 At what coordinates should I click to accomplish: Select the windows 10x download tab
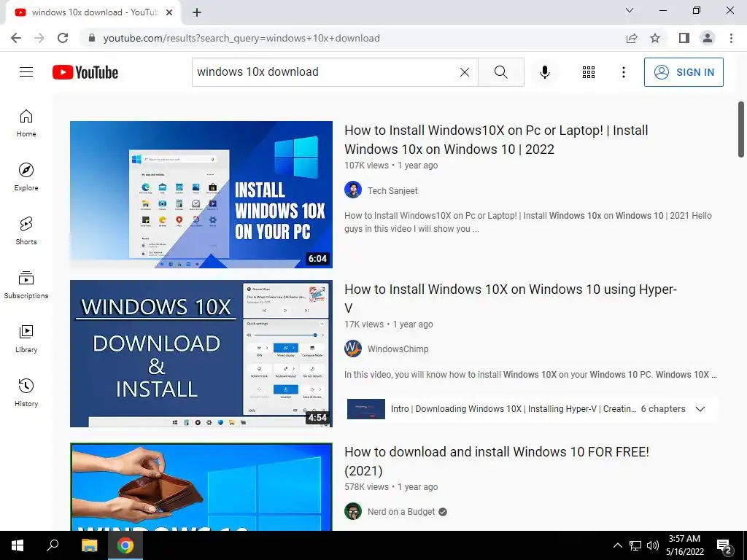click(93, 12)
